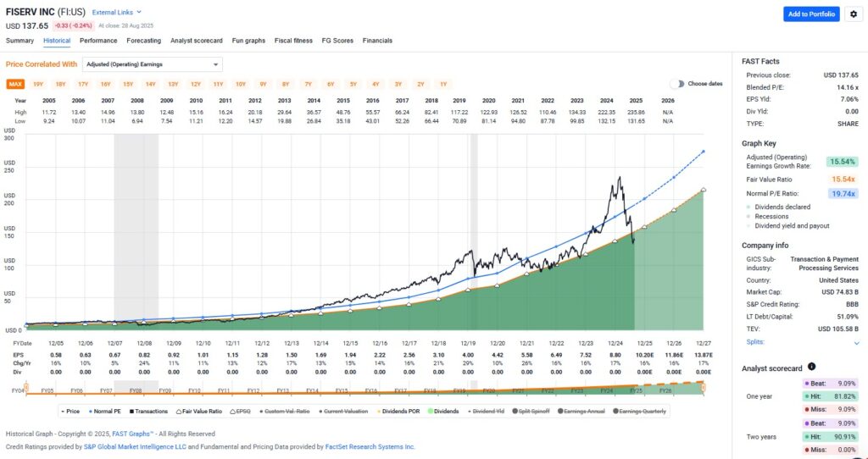The width and height of the screenshot is (868, 459).
Task: Switch on the Choose dates toggle
Action: (x=676, y=84)
